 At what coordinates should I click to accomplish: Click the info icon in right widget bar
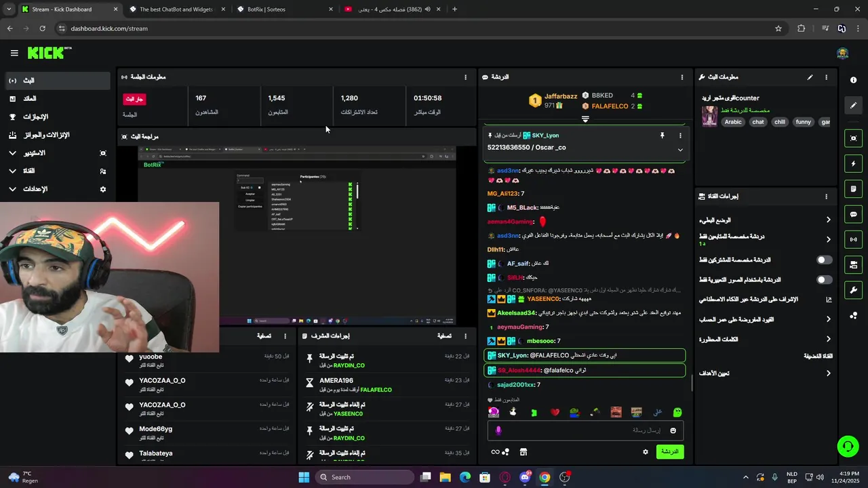coord(853,80)
